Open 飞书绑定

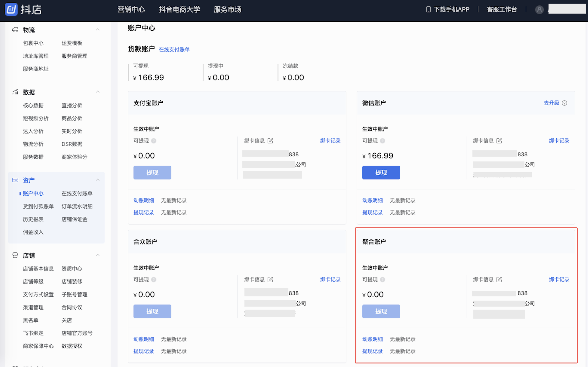[x=33, y=333]
